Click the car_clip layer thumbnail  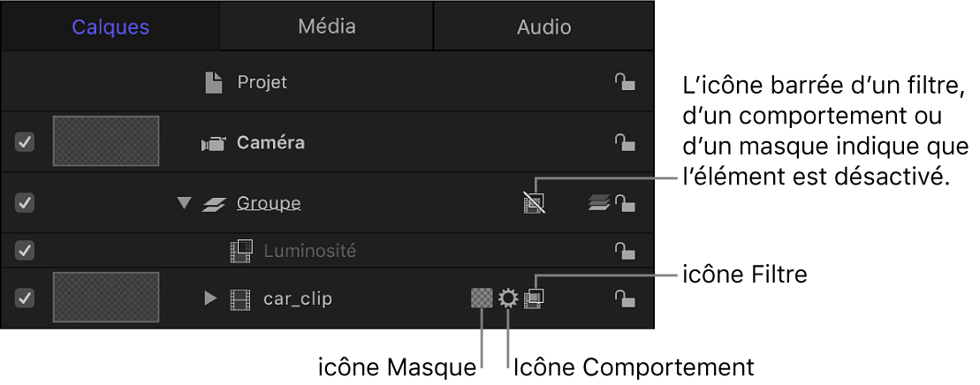click(x=106, y=298)
